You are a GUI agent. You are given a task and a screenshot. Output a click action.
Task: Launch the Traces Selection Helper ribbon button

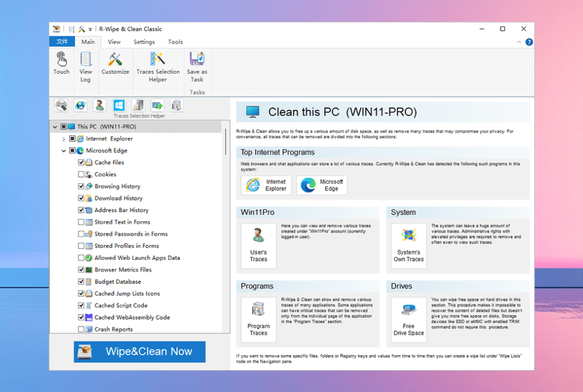pyautogui.click(x=158, y=67)
